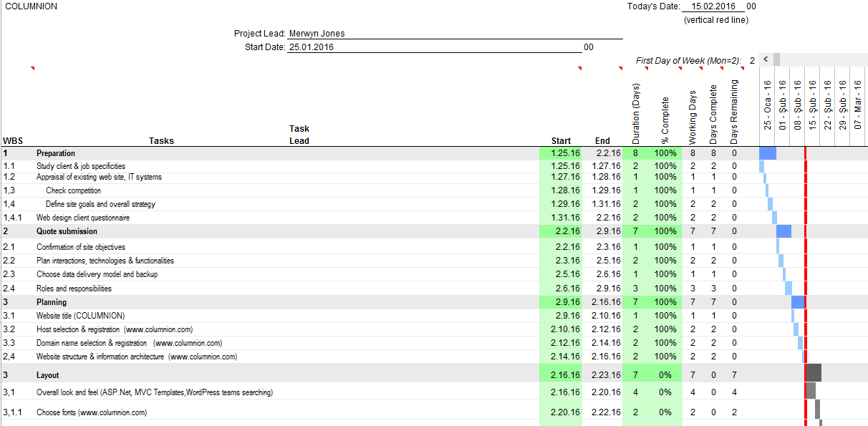Click the timeline scrollbar thumb
The width and height of the screenshot is (868, 426).
tap(776, 59)
